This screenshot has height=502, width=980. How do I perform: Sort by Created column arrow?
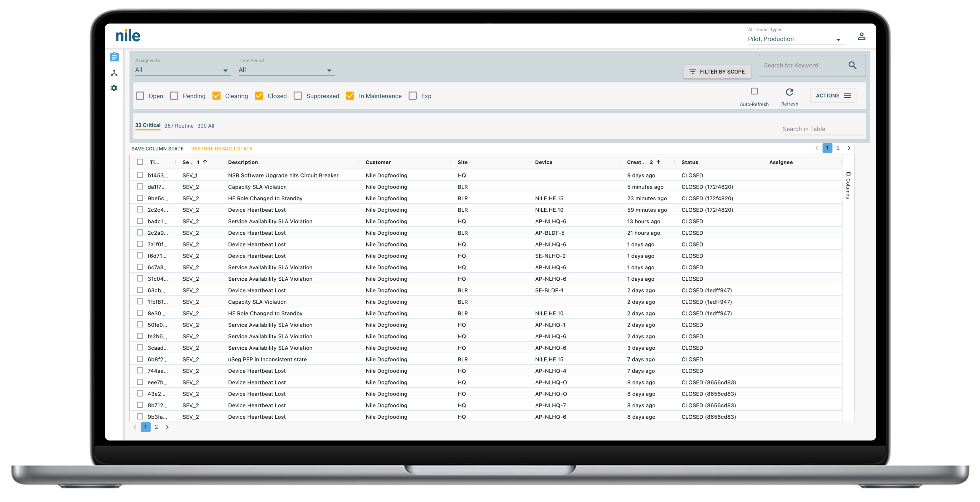point(659,162)
